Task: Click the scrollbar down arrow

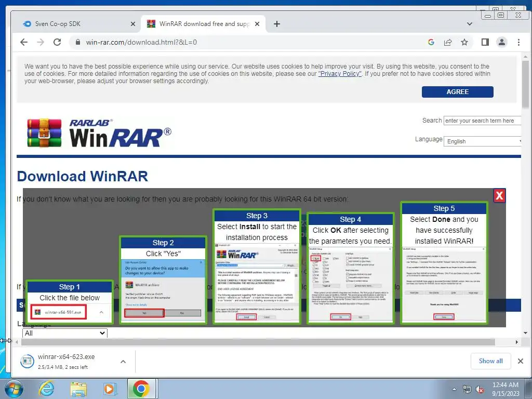Action: pyautogui.click(x=526, y=333)
